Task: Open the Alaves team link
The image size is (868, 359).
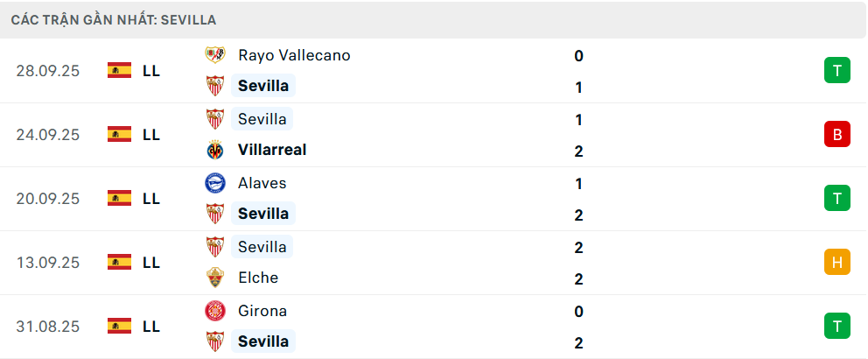Action: click(x=262, y=183)
